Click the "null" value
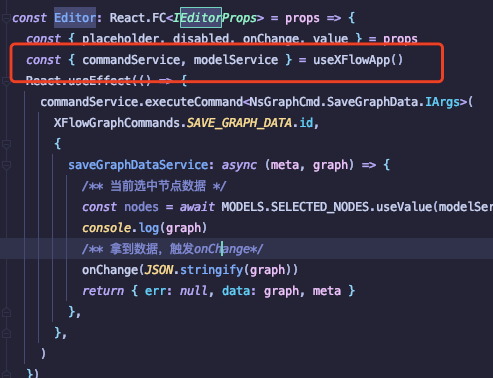 [x=193, y=291]
